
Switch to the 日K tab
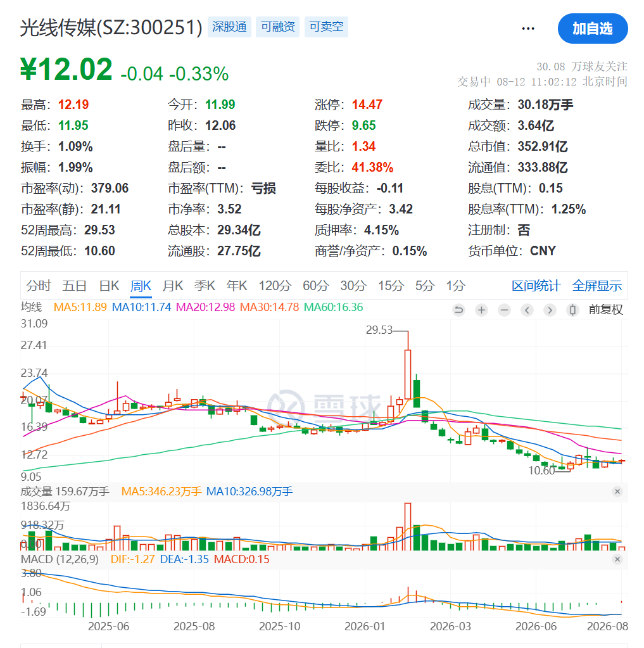(109, 286)
